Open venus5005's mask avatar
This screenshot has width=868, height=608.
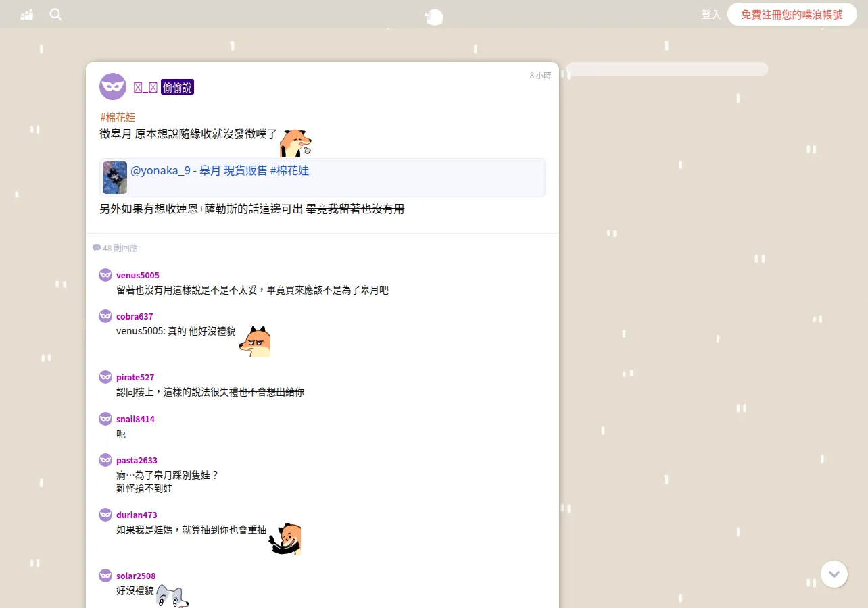[105, 275]
